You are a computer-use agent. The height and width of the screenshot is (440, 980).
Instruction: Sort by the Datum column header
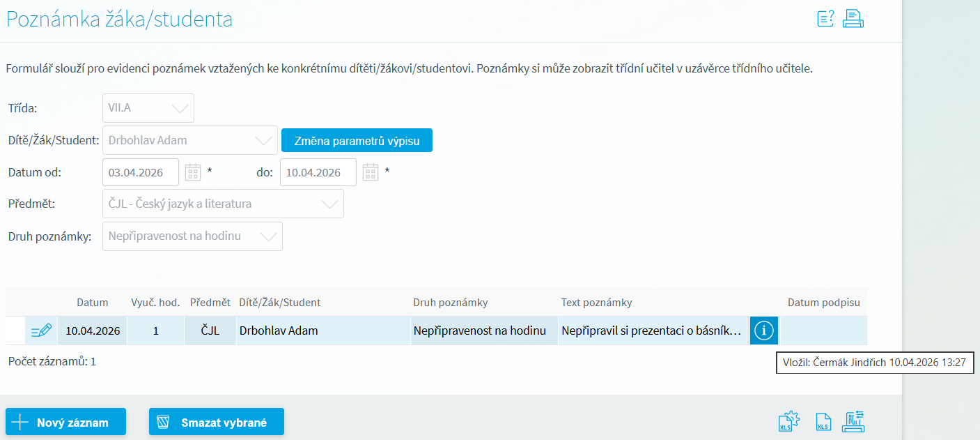93,303
